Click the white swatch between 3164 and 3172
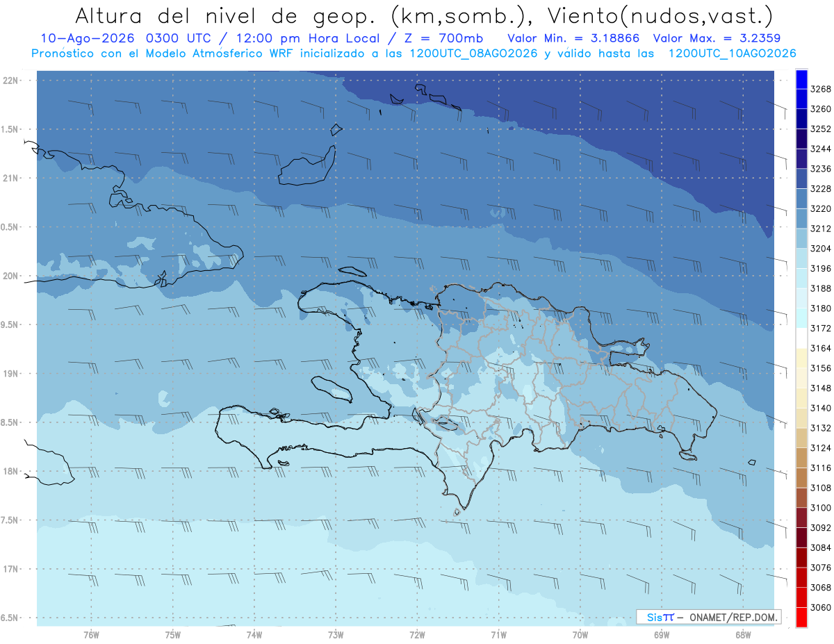This screenshot has width=834, height=644. (801, 338)
